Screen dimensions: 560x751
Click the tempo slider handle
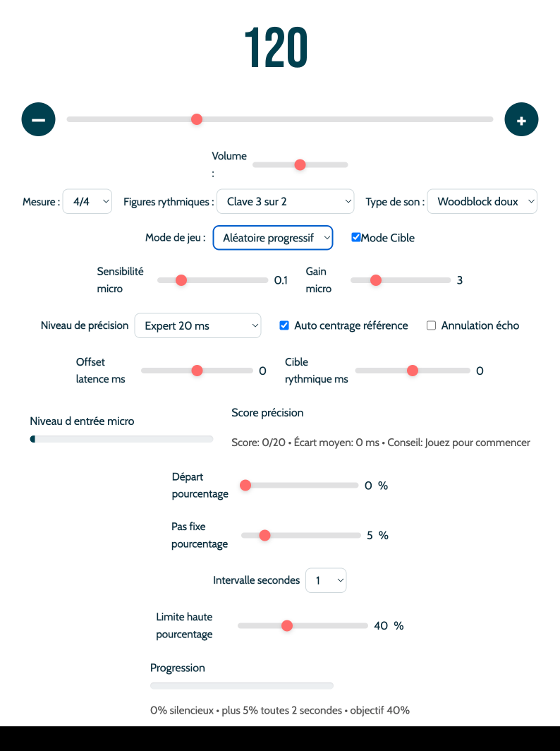point(197,119)
